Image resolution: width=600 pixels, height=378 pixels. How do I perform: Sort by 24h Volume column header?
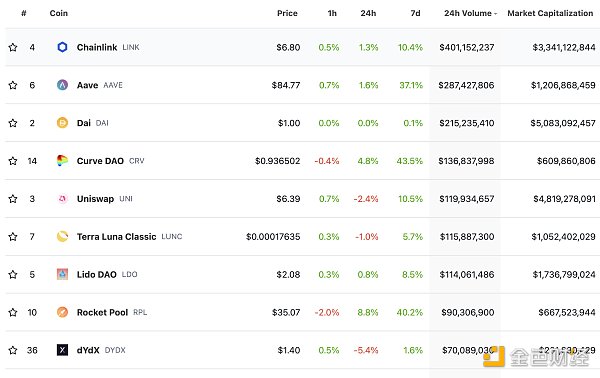point(470,13)
